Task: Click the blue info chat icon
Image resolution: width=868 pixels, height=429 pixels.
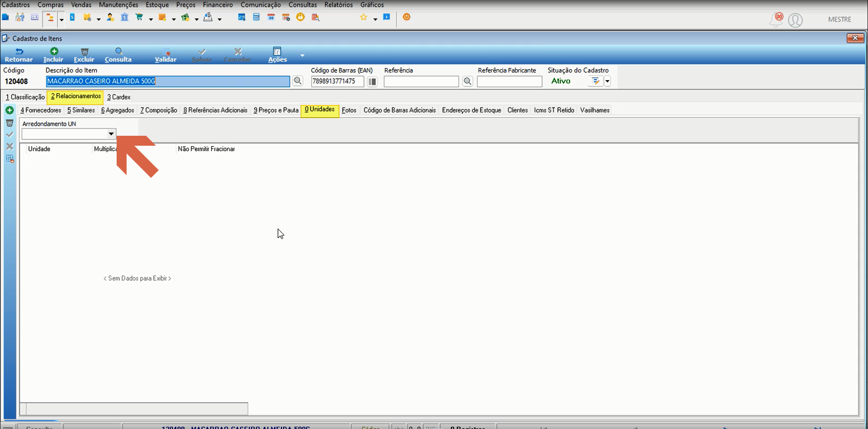Action: pyautogui.click(x=387, y=17)
